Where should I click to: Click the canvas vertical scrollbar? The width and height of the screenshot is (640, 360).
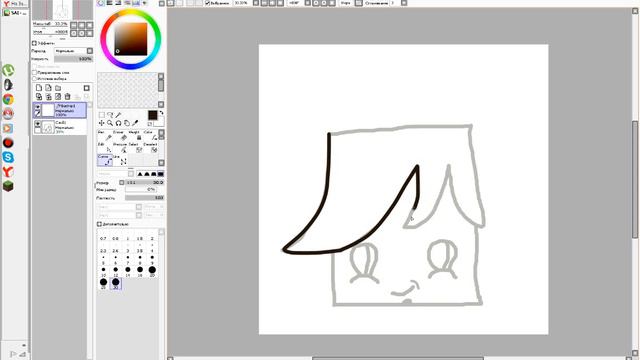pos(635,180)
